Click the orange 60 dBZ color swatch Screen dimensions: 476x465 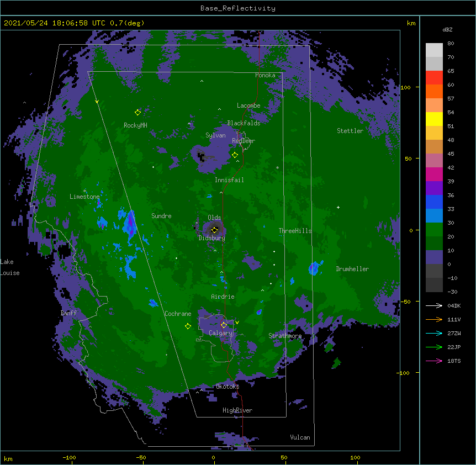pyautogui.click(x=434, y=91)
